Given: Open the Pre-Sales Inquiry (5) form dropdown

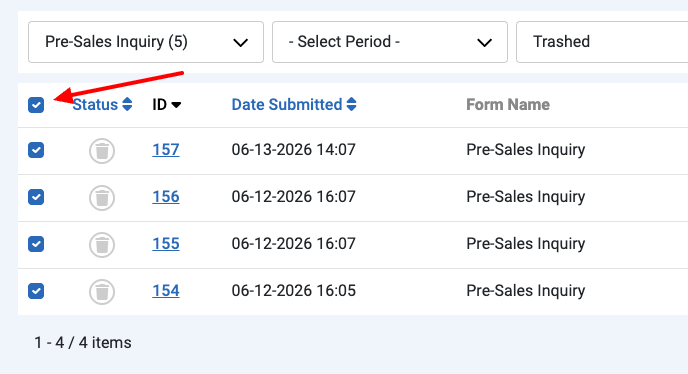Looking at the screenshot, I should (146, 42).
